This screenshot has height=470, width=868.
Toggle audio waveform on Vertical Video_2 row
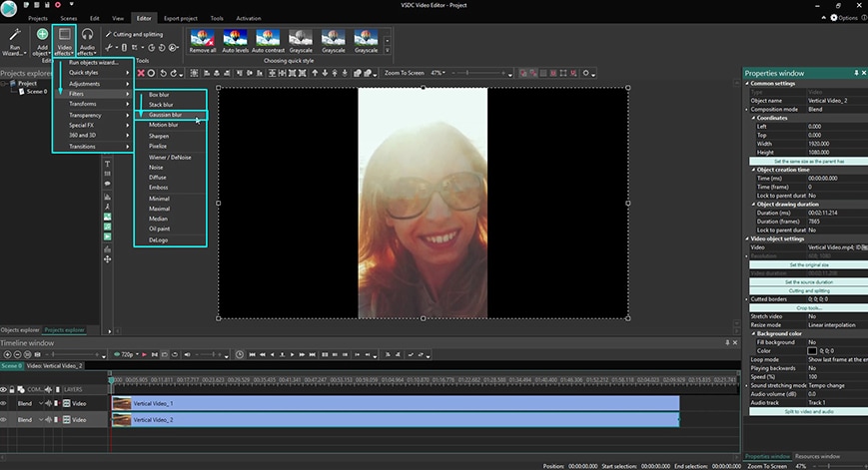(49, 420)
